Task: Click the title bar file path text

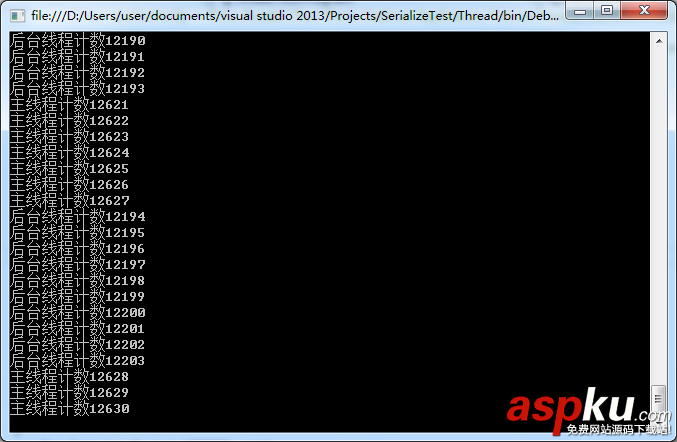Action: click(x=294, y=16)
